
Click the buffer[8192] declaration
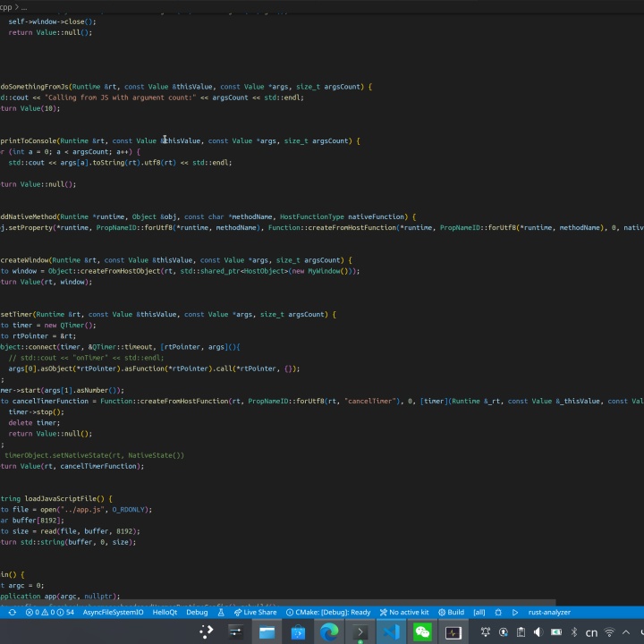(38, 521)
